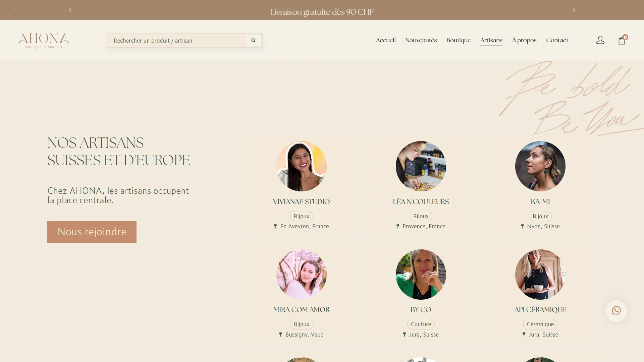Click the Couture tag under By Co
This screenshot has height=362, width=644.
coord(421,324)
